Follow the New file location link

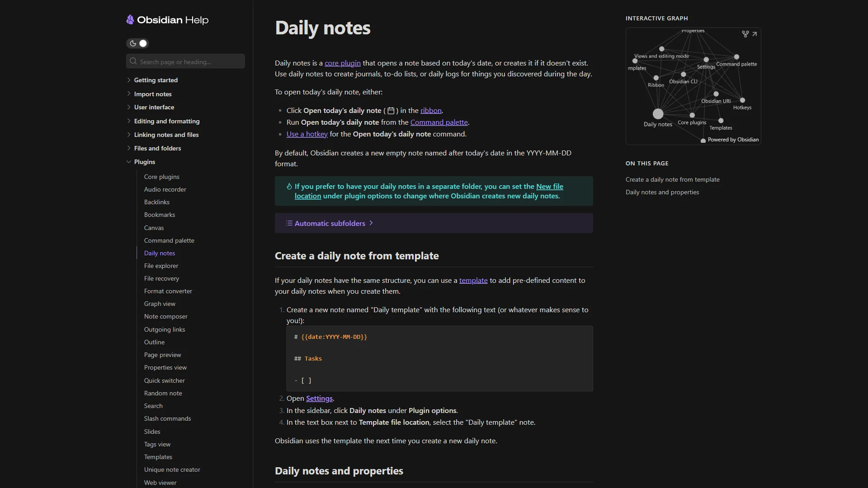pyautogui.click(x=550, y=186)
